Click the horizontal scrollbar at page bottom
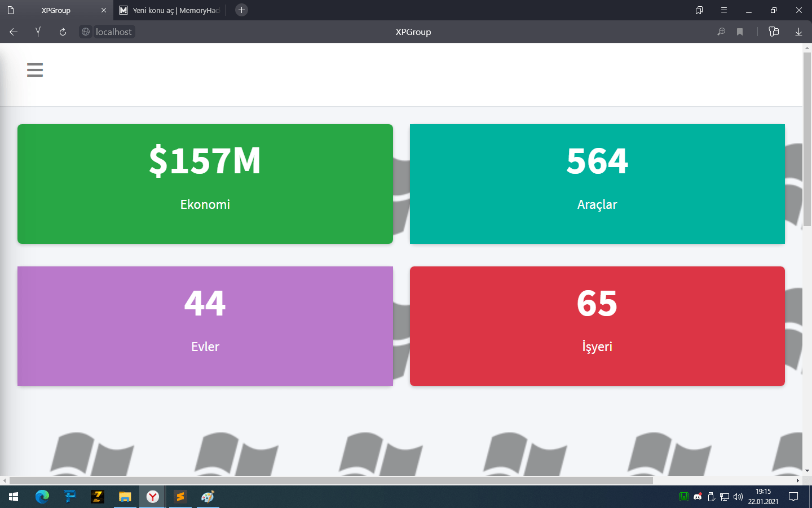 (331, 481)
